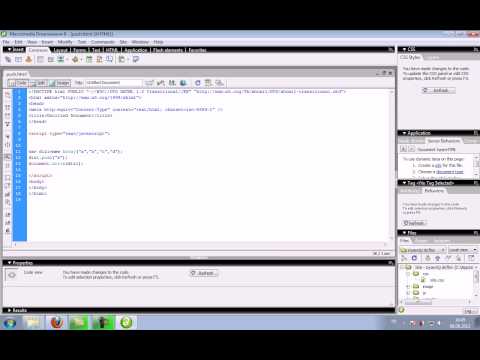Click Refresh button in Properties panel

point(204,273)
